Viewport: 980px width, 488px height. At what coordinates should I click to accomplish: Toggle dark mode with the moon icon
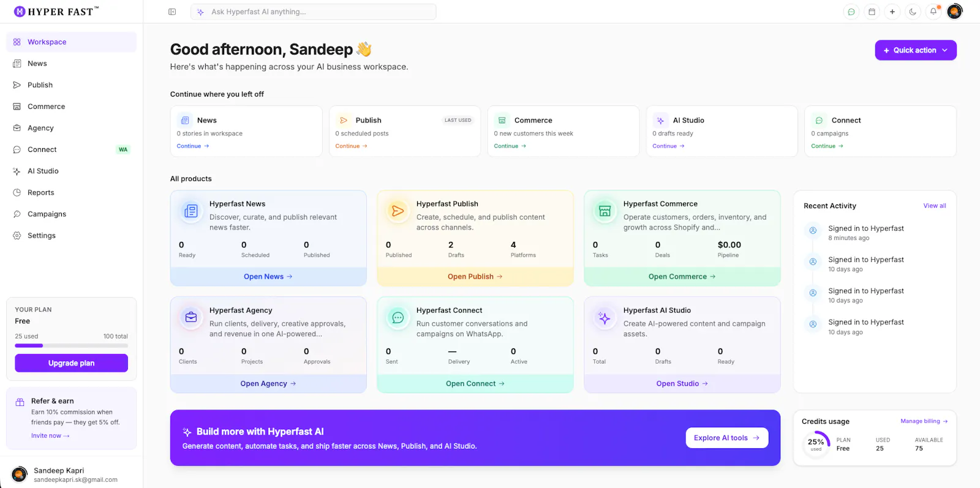913,12
